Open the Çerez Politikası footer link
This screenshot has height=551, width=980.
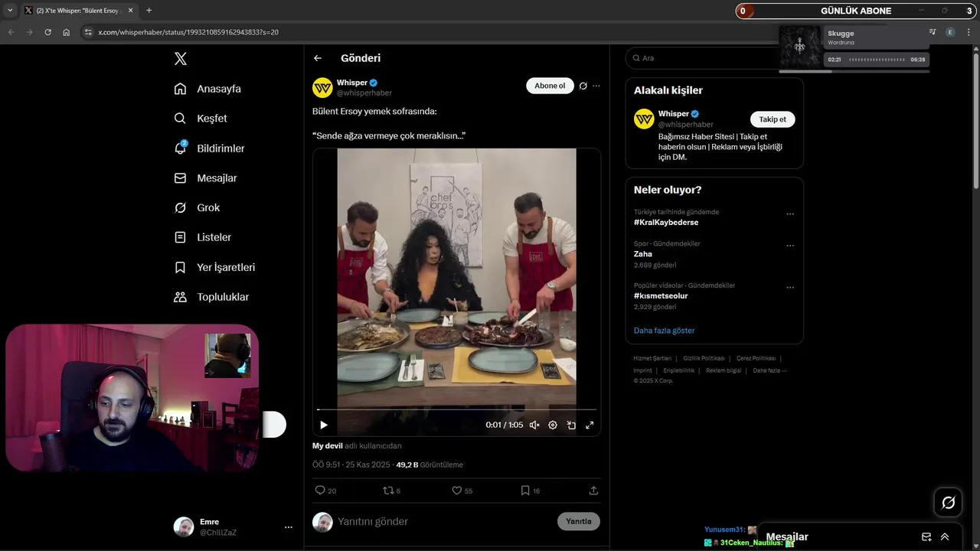756,358
